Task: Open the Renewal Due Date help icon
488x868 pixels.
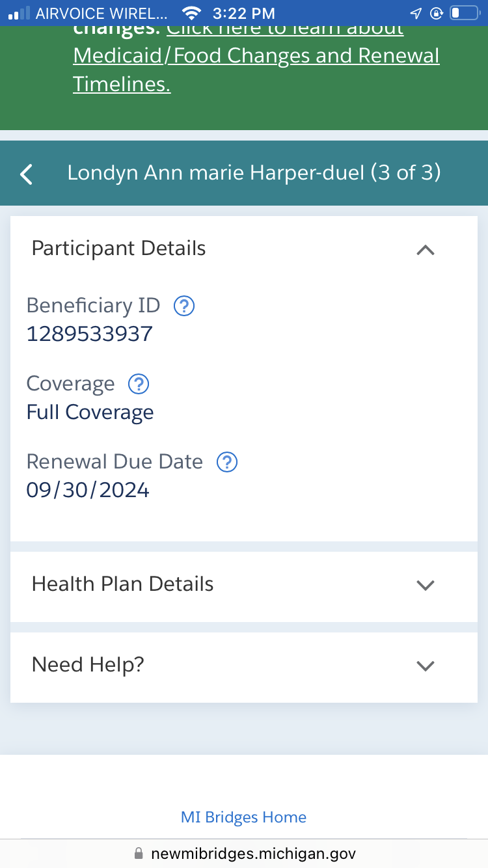Action: point(227,462)
